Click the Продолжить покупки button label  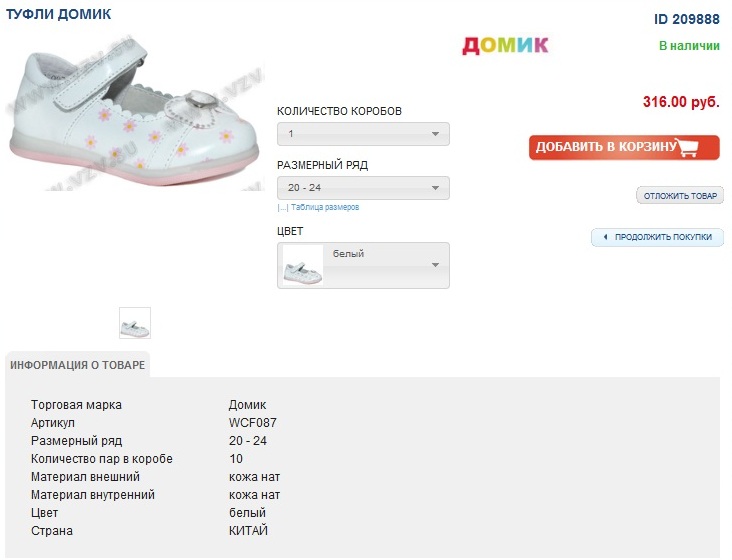point(663,238)
